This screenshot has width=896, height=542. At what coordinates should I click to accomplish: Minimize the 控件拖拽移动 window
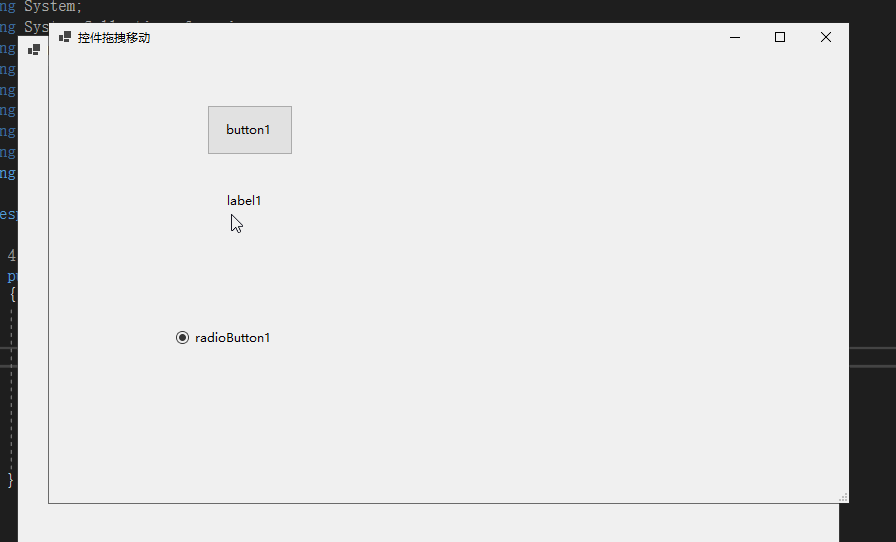tap(735, 37)
